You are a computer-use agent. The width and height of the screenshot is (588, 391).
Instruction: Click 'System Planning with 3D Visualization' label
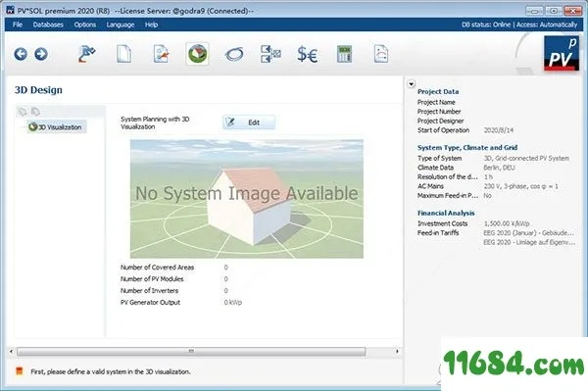point(155,122)
